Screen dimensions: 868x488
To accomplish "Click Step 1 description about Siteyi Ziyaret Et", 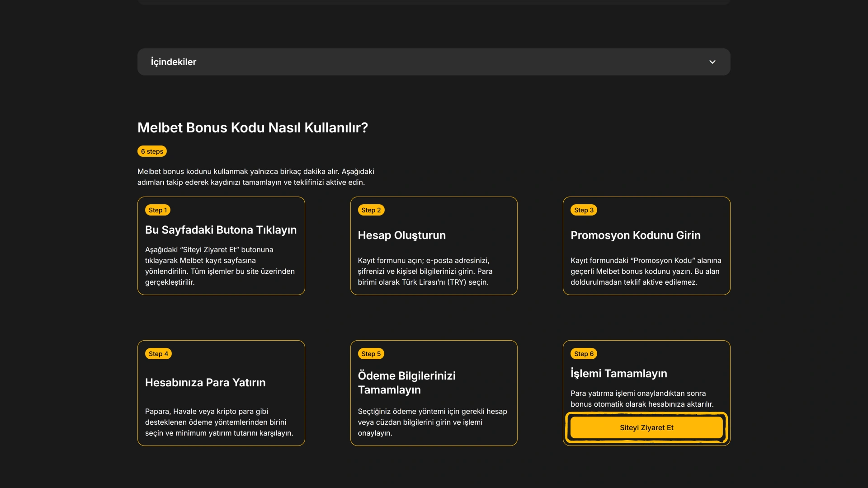I will click(220, 266).
